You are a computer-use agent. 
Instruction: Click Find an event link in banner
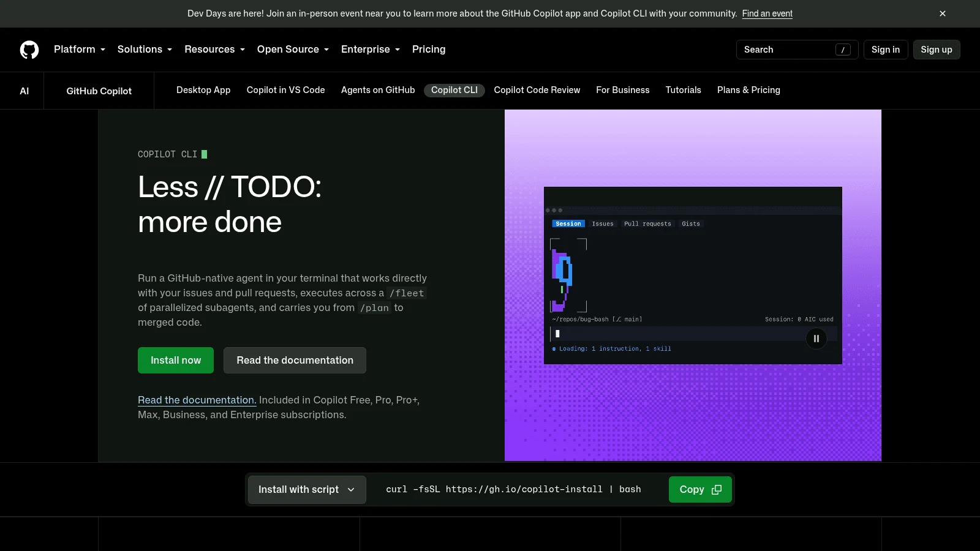[767, 13]
